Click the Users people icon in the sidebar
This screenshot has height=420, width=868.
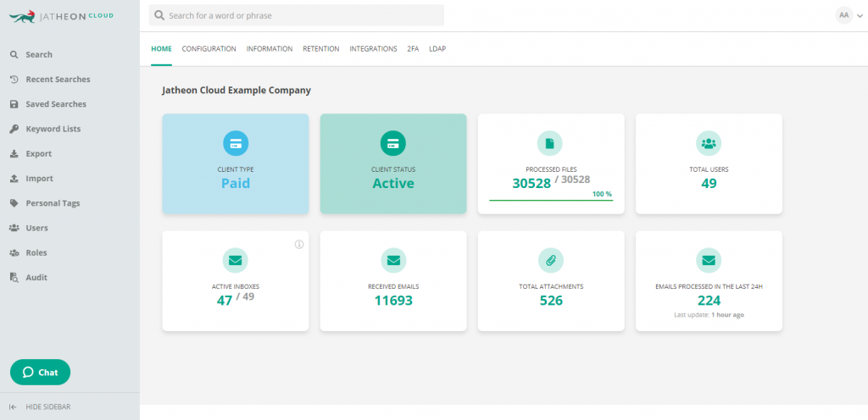pyautogui.click(x=14, y=228)
